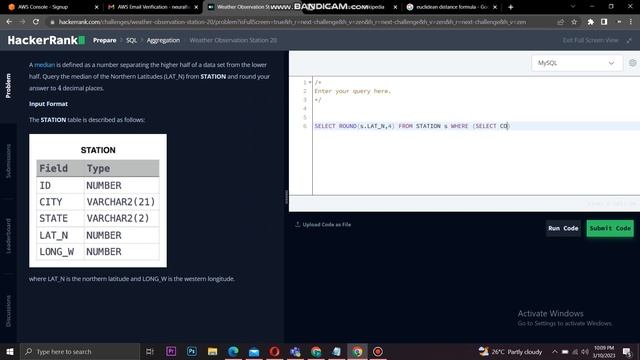This screenshot has width=640, height=360.
Task: Open Chrome side panel icon
Action: pyautogui.click(x=604, y=22)
